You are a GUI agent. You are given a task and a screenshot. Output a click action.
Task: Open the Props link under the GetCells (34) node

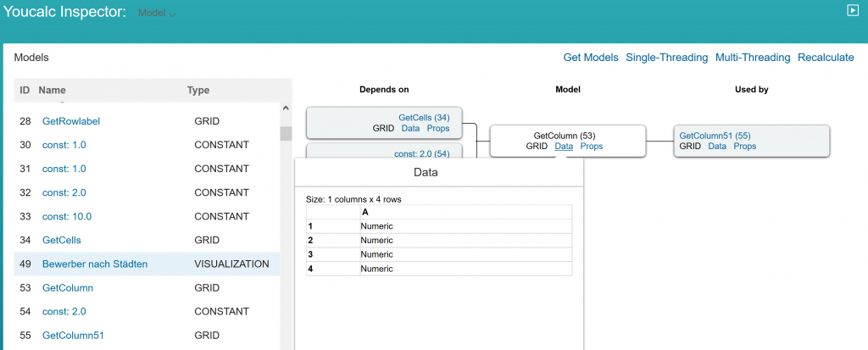tap(438, 128)
